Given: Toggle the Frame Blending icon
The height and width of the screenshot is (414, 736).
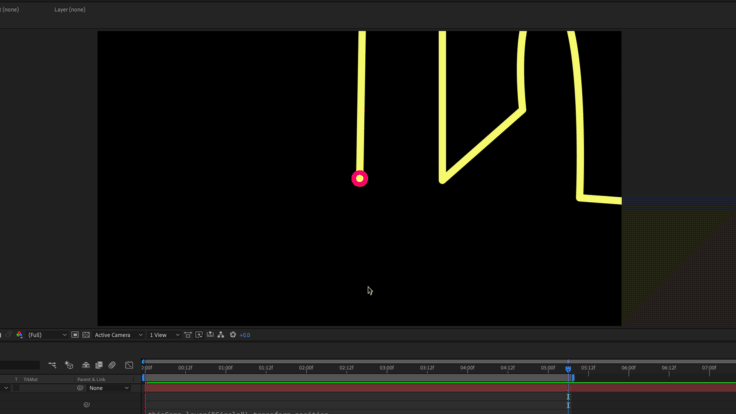Looking at the screenshot, I should [99, 365].
